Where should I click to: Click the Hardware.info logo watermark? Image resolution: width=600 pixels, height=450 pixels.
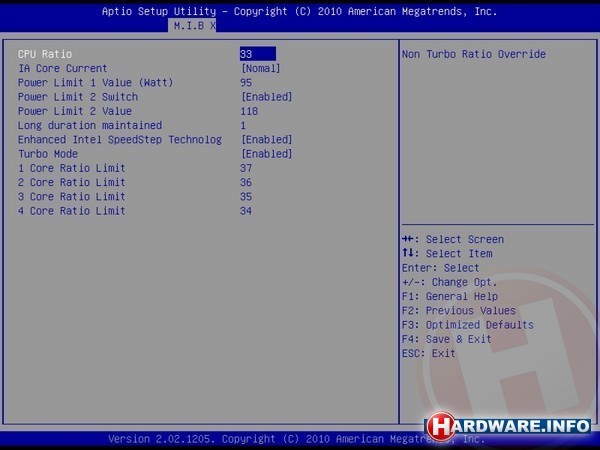508,426
